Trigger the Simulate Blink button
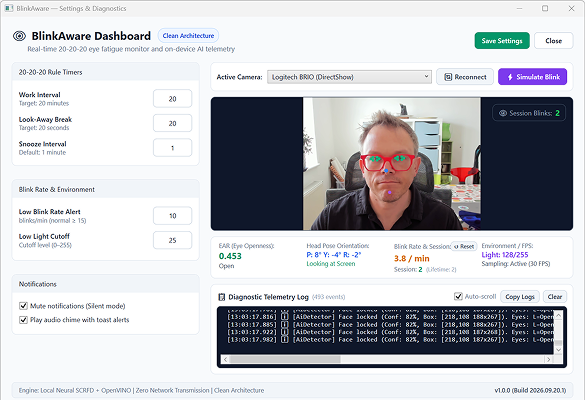This screenshot has height=400, width=585. pyautogui.click(x=532, y=77)
